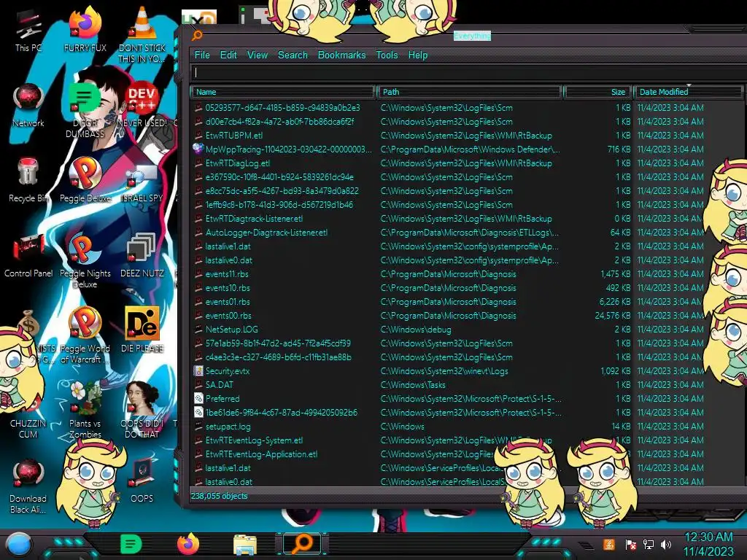Launch Peggle Nights Deluxe shortcut
Screen dimensions: 747x560
(x=85, y=262)
